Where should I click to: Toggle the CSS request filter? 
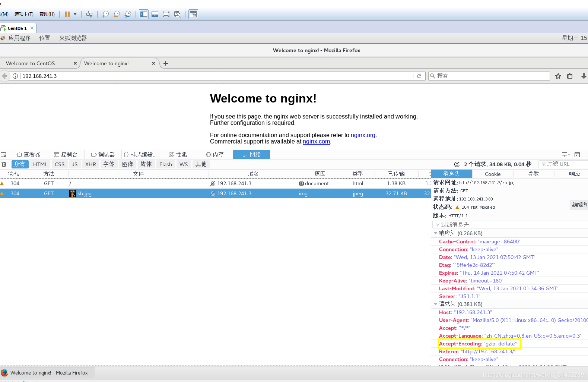[x=60, y=164]
